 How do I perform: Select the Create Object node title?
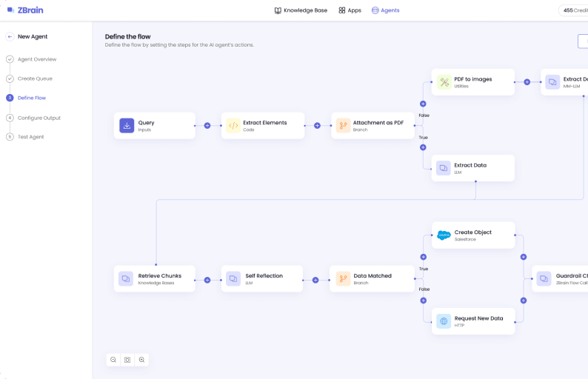coord(473,232)
